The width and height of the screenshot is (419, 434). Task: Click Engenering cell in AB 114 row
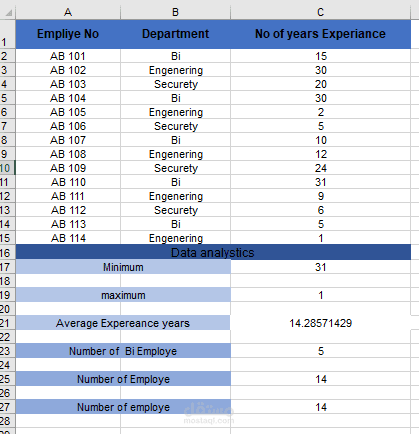175,238
